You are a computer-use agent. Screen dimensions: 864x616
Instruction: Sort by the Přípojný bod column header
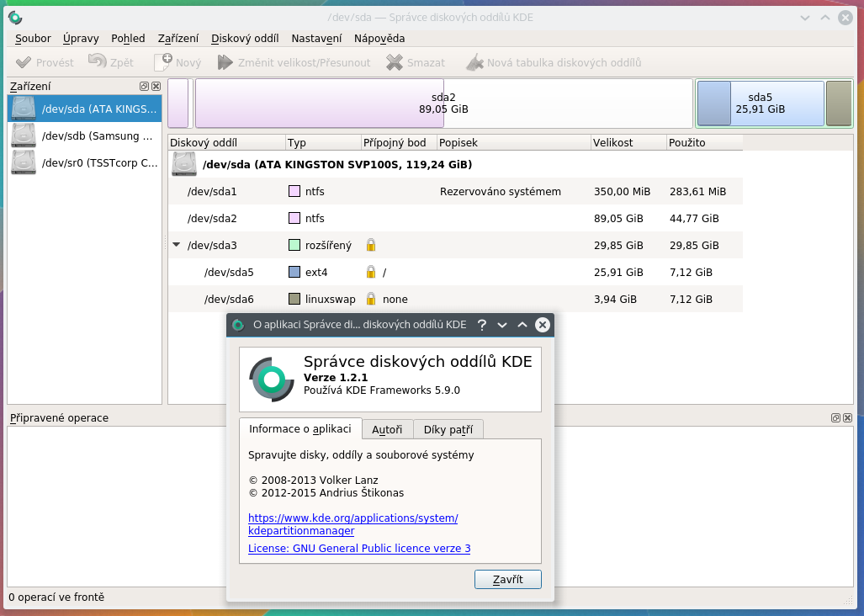click(399, 143)
